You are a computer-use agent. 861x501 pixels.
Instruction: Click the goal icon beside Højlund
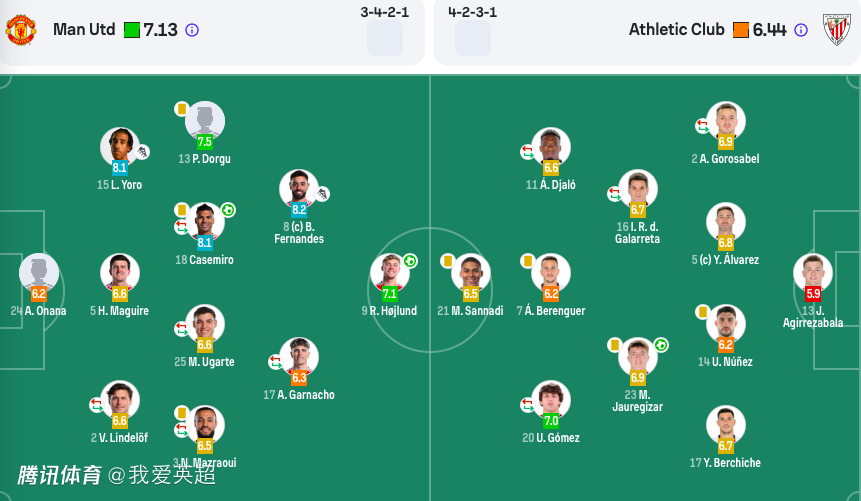(x=410, y=261)
